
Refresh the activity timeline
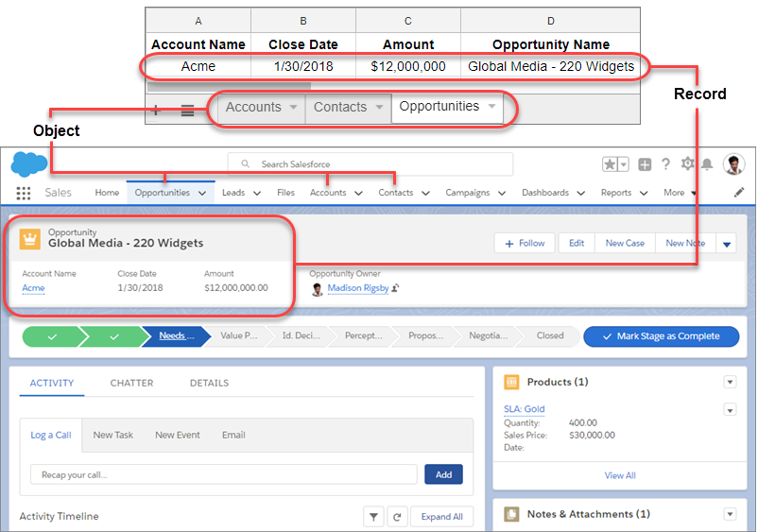[397, 517]
